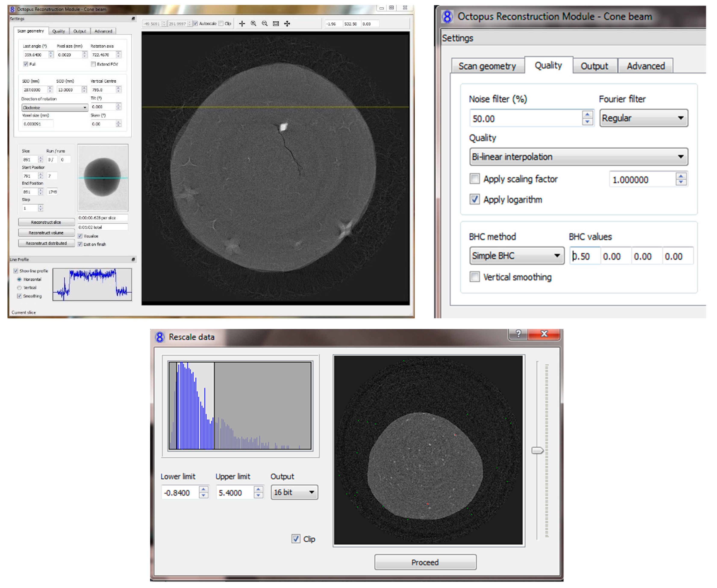
Task: Increase the Lower limit -0.8400 with stepper
Action: pyautogui.click(x=203, y=489)
